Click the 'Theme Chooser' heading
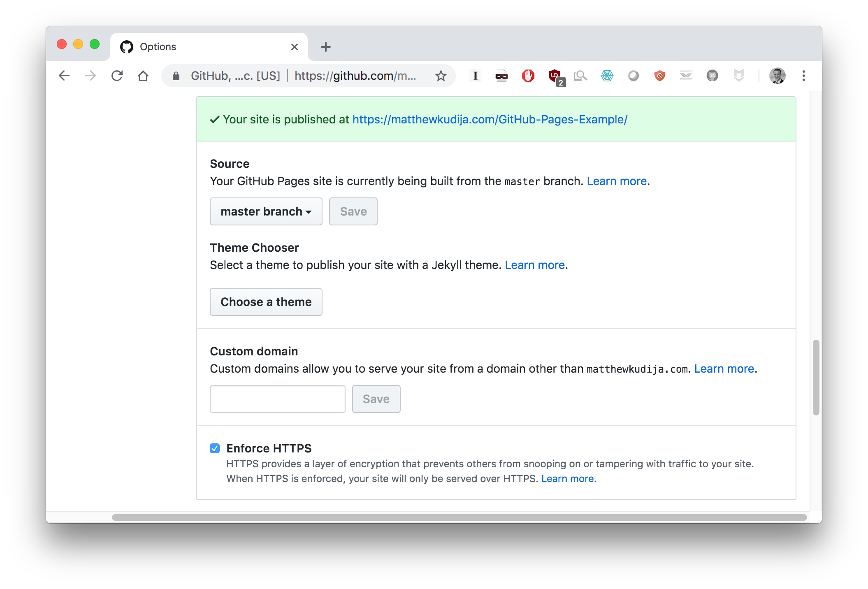Screen dimensions: 868x589 254,248
